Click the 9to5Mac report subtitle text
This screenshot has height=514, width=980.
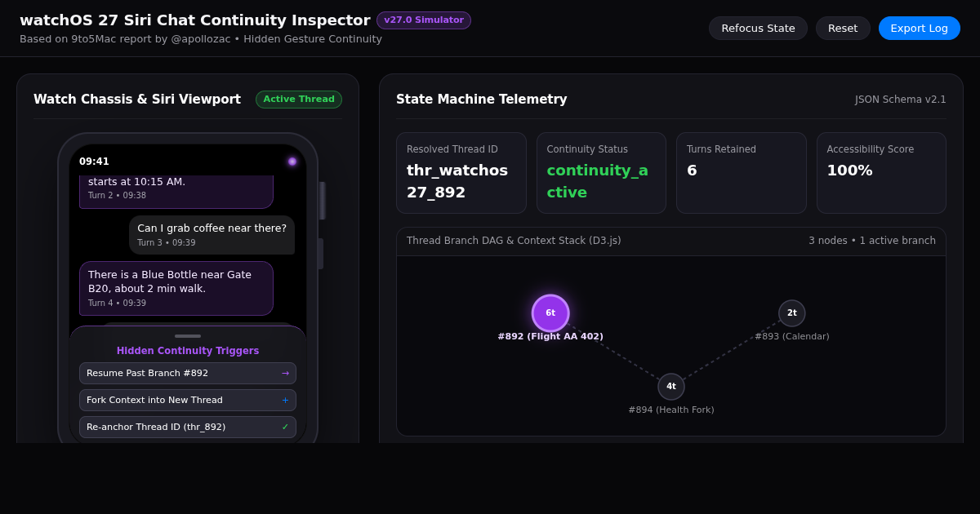click(x=201, y=39)
